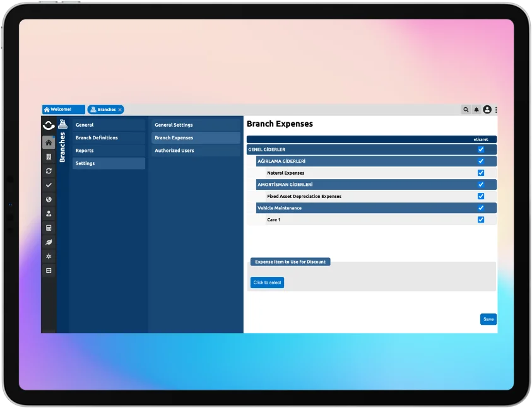Open the three-dot more options menu
Screen dimensions: 532x408
tap(496, 110)
